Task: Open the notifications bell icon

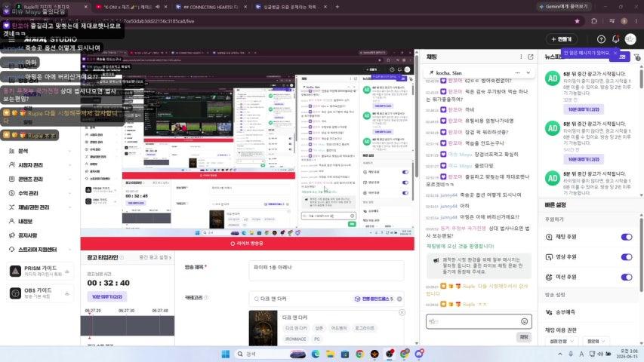Action: [x=615, y=39]
